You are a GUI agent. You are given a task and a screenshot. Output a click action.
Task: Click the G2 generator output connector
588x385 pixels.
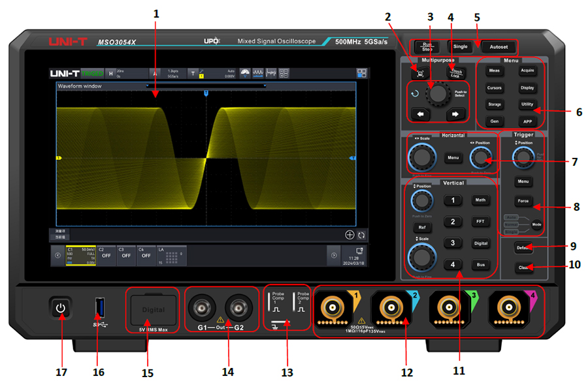pyautogui.click(x=238, y=308)
